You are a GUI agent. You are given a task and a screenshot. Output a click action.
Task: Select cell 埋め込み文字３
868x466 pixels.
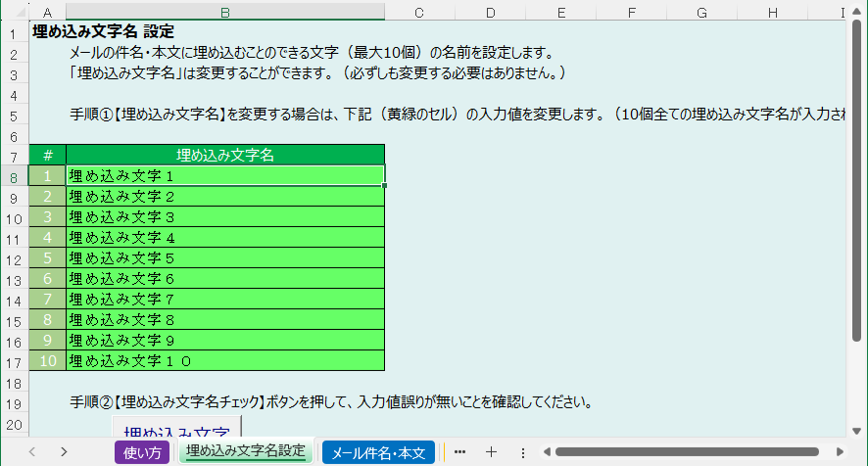tap(225, 216)
